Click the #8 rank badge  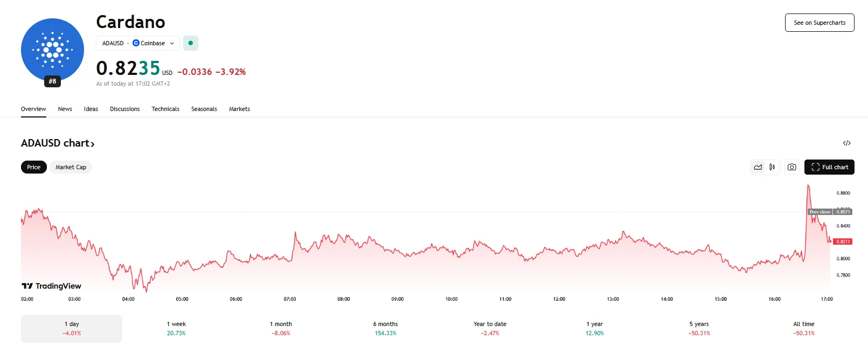click(52, 81)
